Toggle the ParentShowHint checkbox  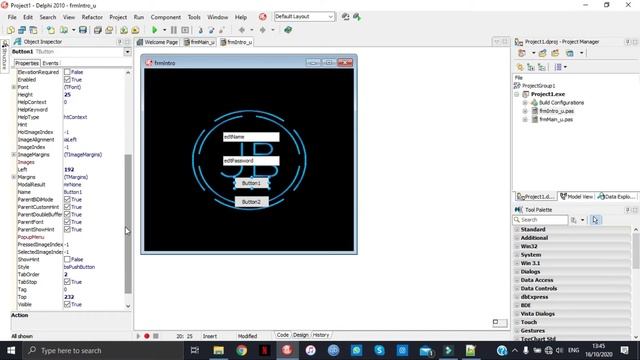(x=67, y=229)
